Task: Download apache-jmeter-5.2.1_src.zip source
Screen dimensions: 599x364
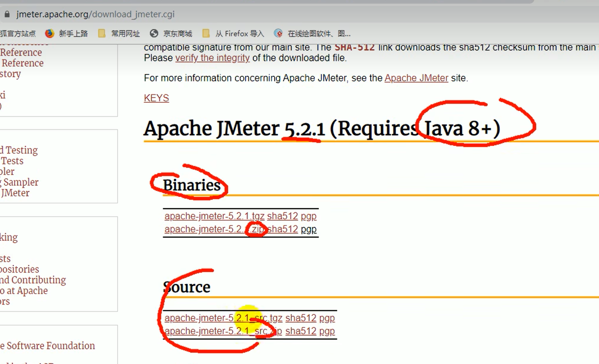Action: [x=223, y=331]
